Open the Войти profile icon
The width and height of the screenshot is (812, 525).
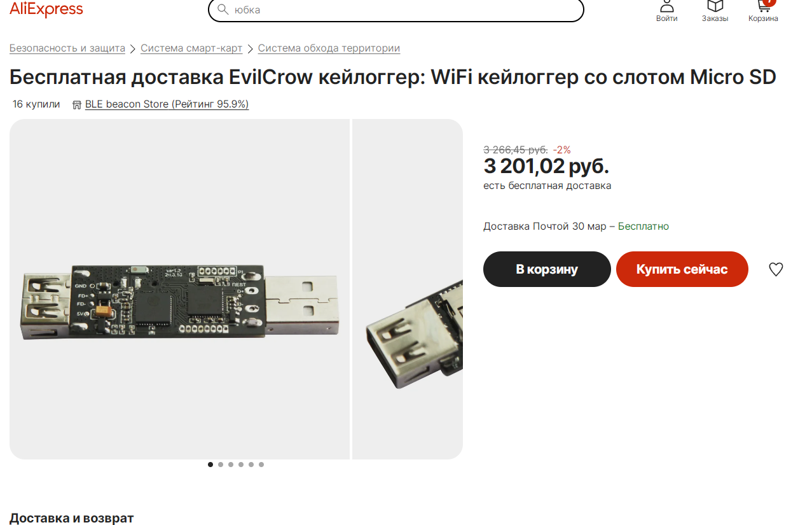tap(667, 6)
